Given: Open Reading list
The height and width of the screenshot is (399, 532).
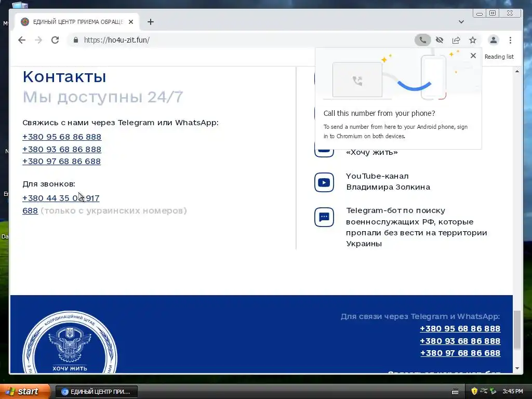Looking at the screenshot, I should click(499, 57).
